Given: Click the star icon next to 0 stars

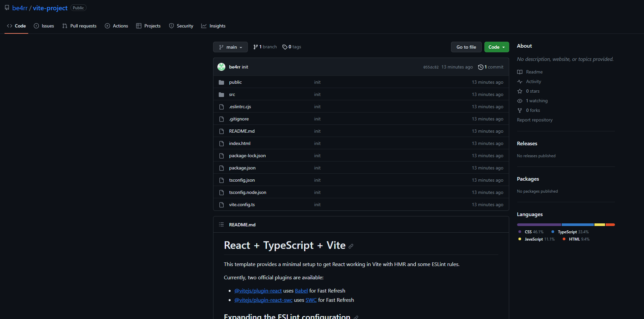Looking at the screenshot, I should coord(520,91).
